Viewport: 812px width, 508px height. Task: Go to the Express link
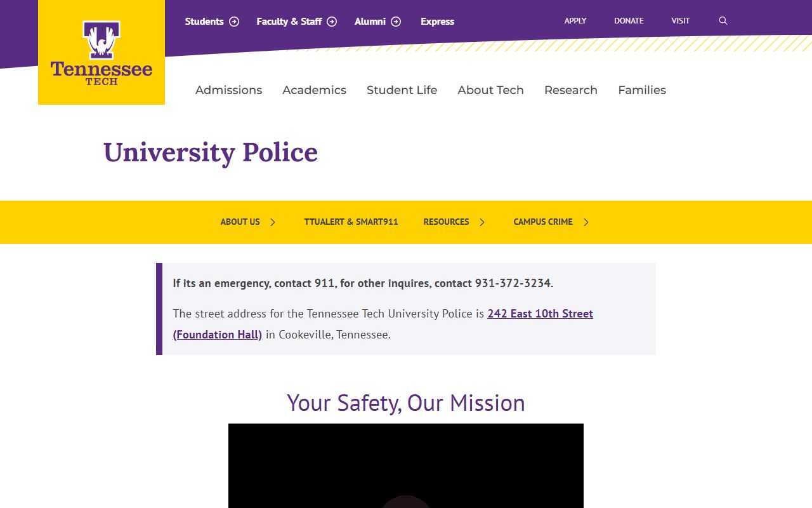(438, 22)
